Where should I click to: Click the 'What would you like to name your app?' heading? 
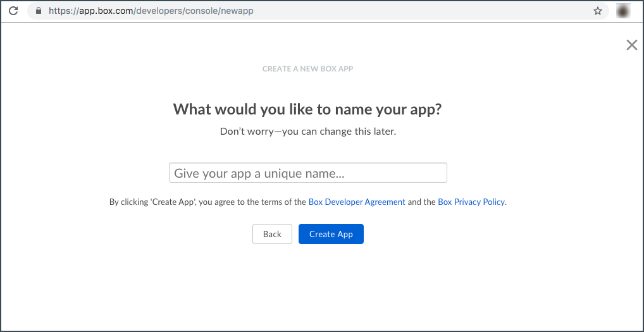click(x=307, y=110)
